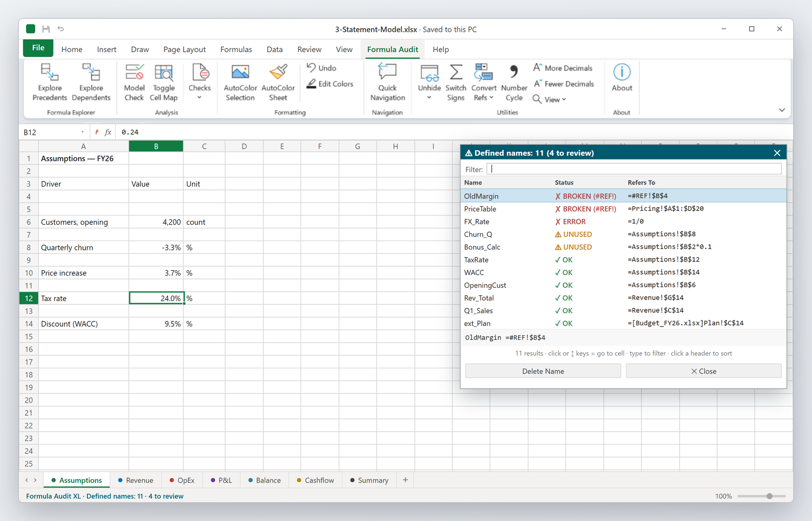Click the save icon in title bar
Screen dimensions: 812x521
click(x=46, y=29)
